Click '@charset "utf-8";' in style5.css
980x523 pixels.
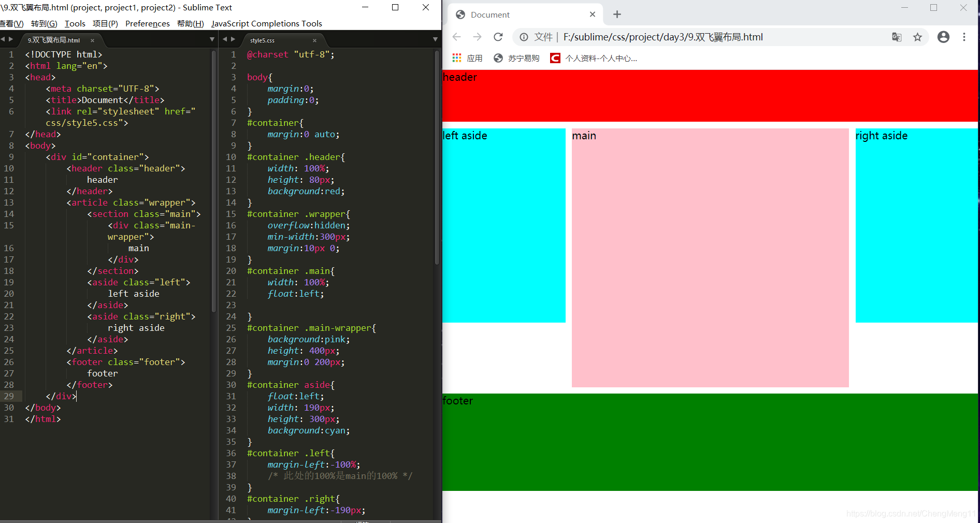291,54
